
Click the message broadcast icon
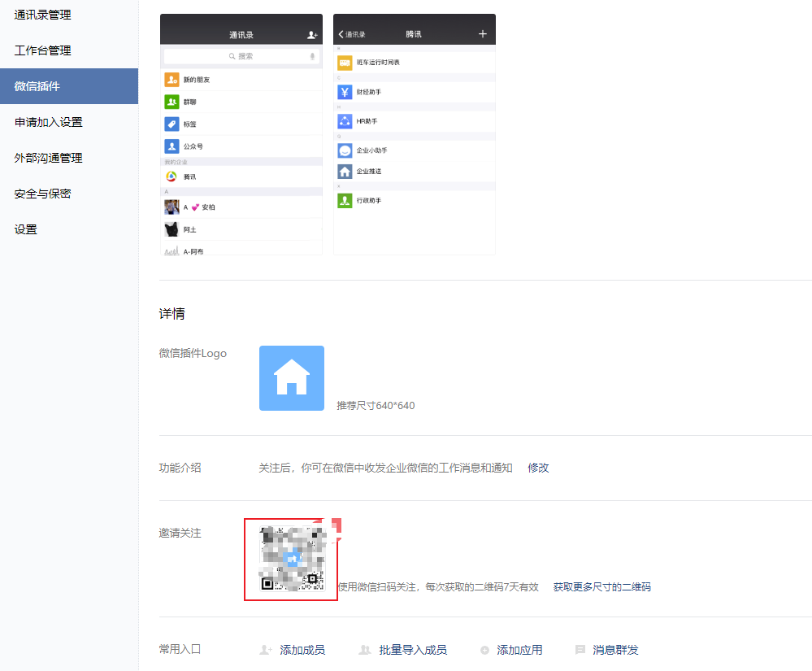click(x=580, y=650)
